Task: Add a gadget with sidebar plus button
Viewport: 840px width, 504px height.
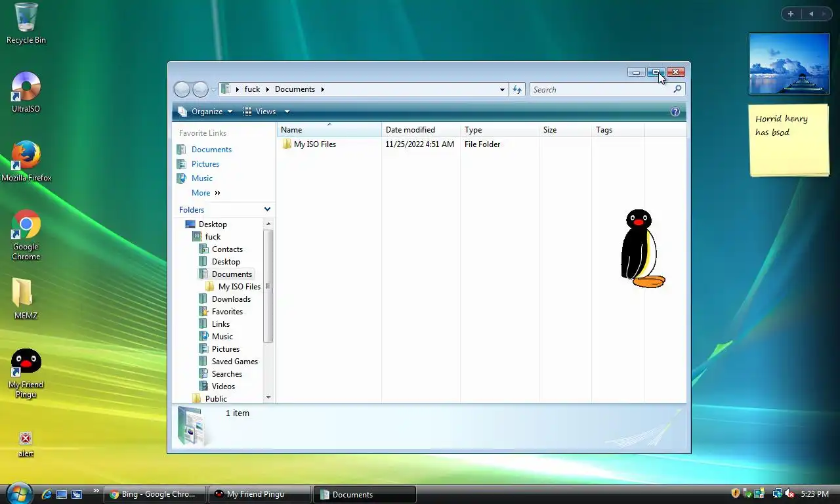Action: tap(791, 14)
